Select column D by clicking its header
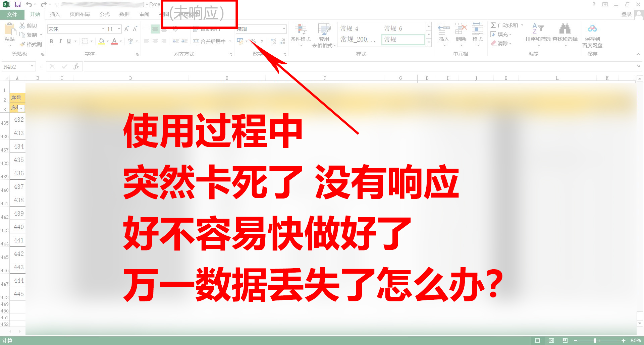Viewport: 644px width, 345px height. [130, 78]
